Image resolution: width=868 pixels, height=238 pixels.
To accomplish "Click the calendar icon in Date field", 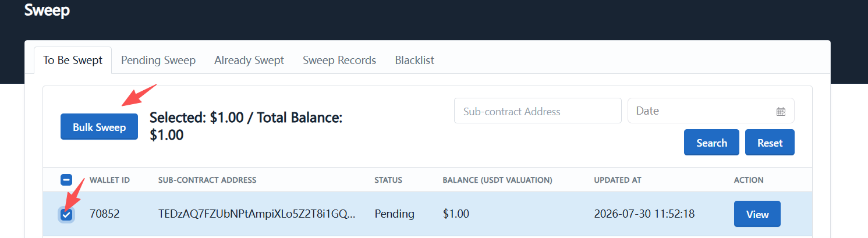I will point(781,111).
